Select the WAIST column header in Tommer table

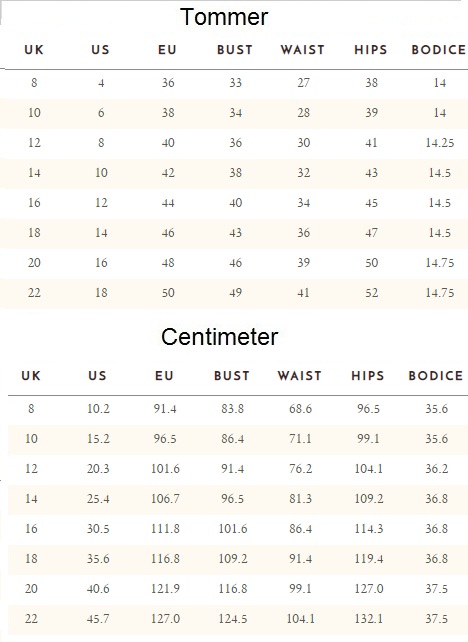click(x=303, y=50)
